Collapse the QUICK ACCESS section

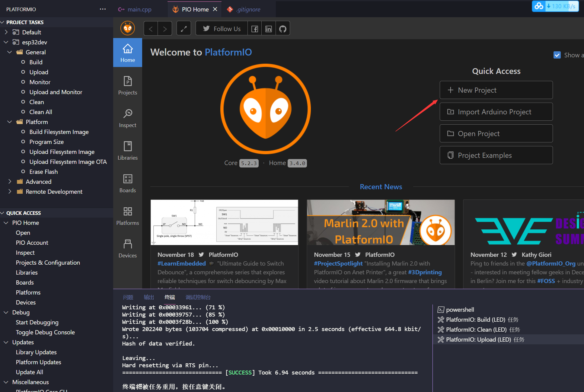[3, 213]
